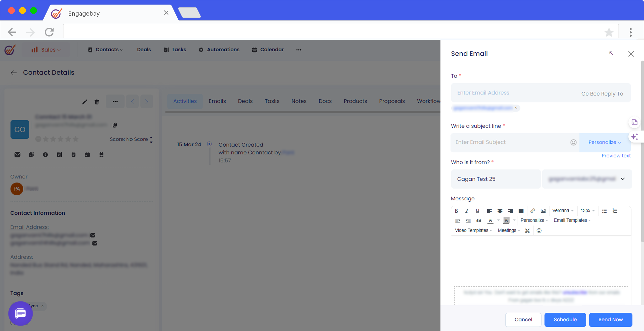Screen dimensions: 644x331
Task: Open the Notes tab
Action: point(299,101)
